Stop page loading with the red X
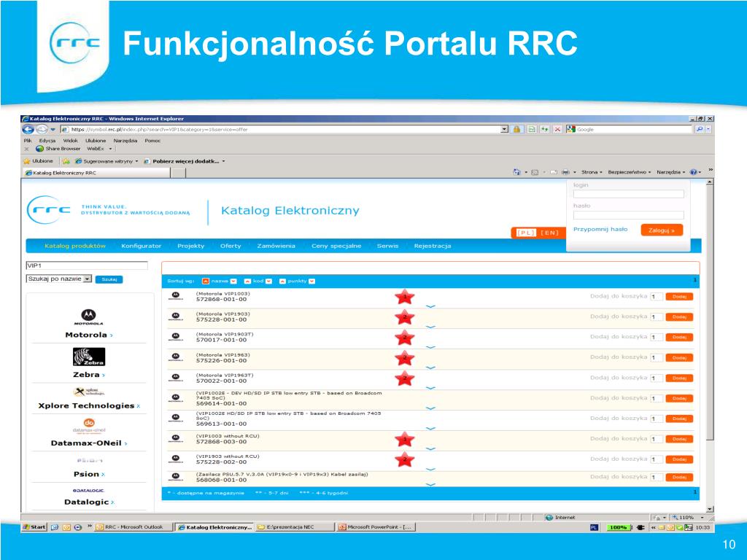The image size is (747, 560). coord(557,129)
